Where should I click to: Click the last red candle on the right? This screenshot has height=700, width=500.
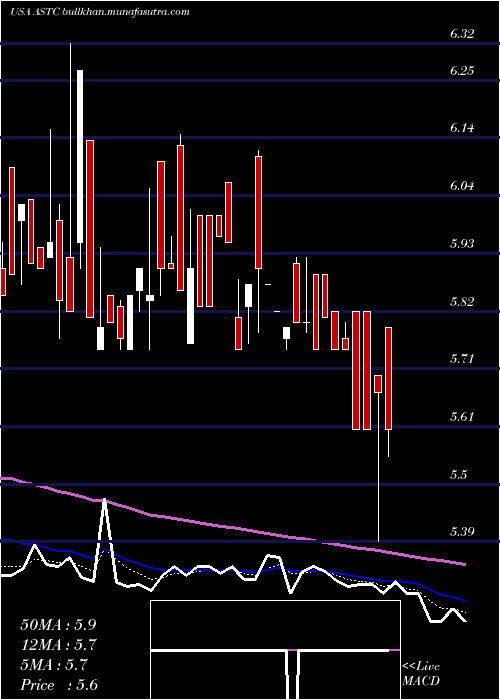[388, 379]
